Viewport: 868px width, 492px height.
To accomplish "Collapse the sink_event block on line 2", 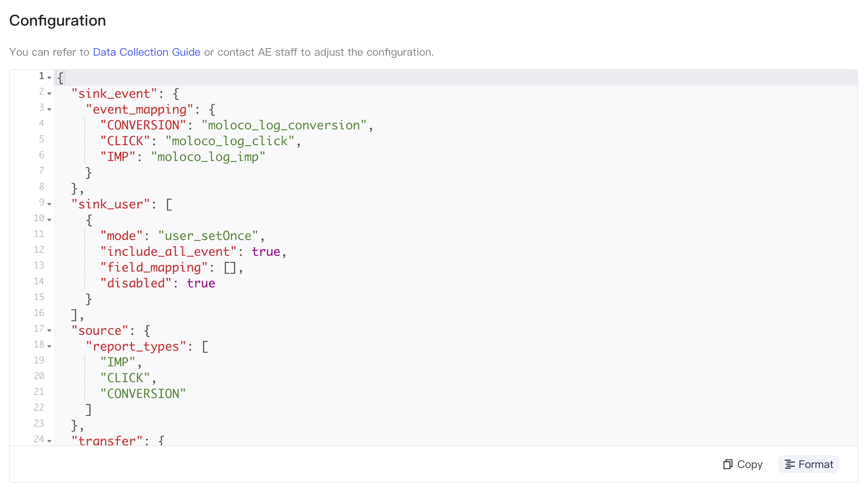I will [x=49, y=93].
